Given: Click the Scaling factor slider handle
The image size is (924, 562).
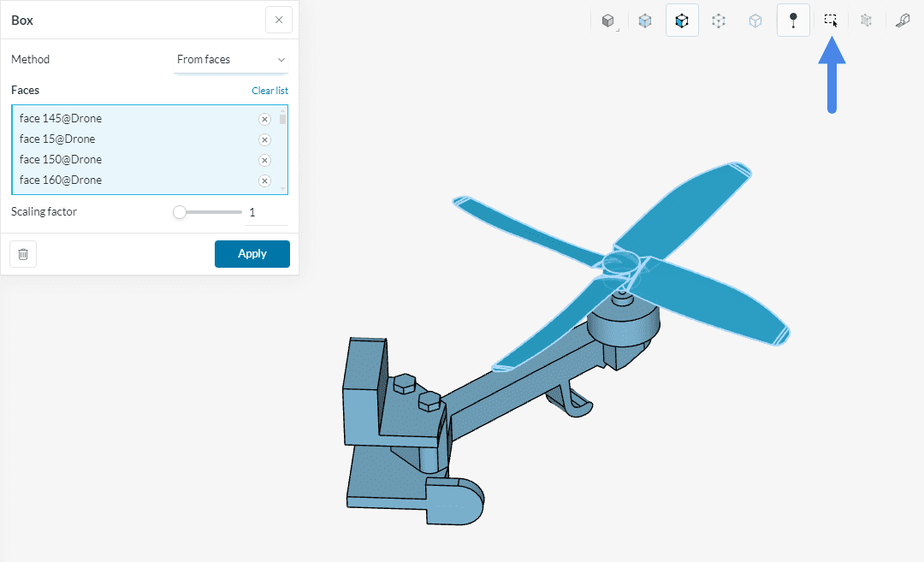Looking at the screenshot, I should (180, 212).
